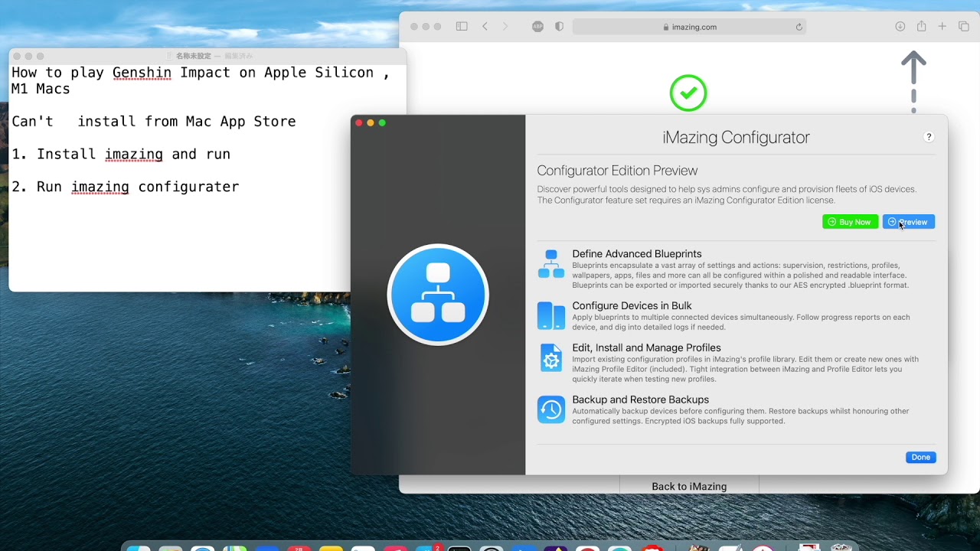Open the ABP ad blocker extension
This screenshot has width=980, height=551.
pos(537,27)
